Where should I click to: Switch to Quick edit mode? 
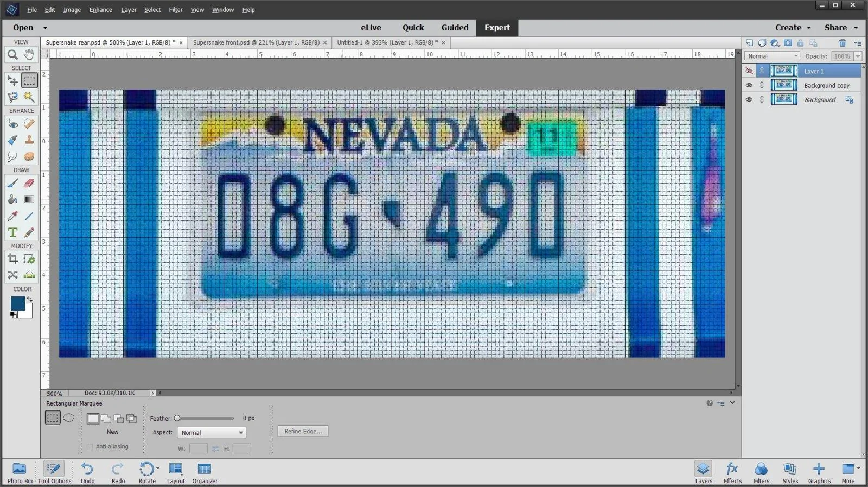(x=413, y=28)
